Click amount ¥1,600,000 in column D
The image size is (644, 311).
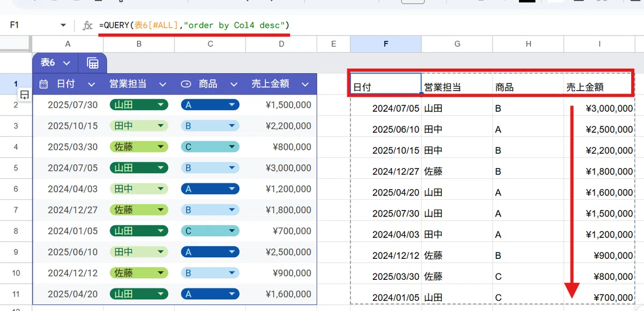pyautogui.click(x=281, y=294)
